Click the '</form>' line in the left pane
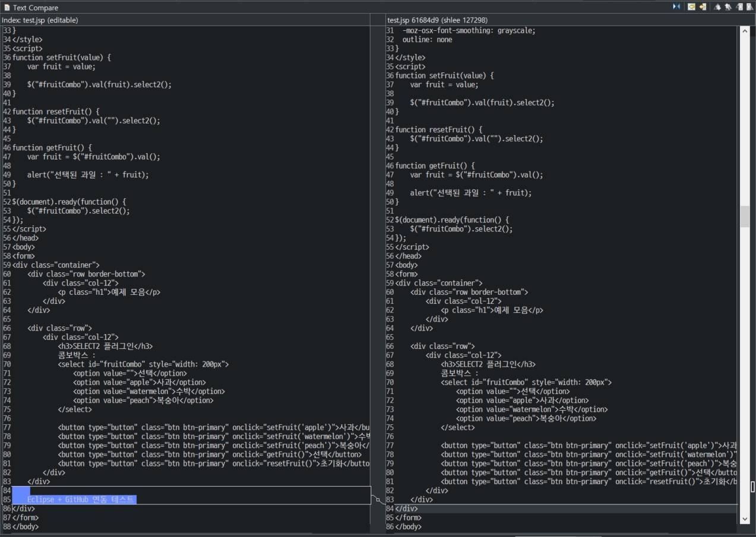Image resolution: width=756 pixels, height=537 pixels. 26,517
